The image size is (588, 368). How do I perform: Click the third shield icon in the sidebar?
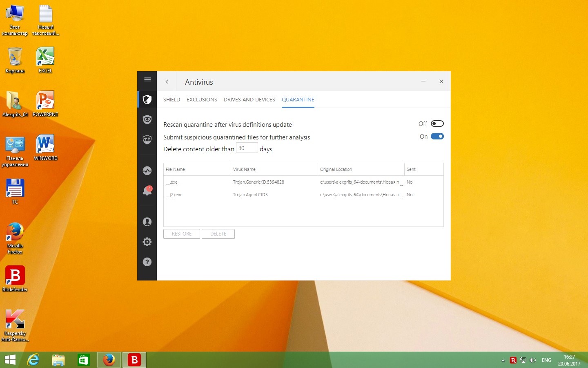tap(147, 139)
